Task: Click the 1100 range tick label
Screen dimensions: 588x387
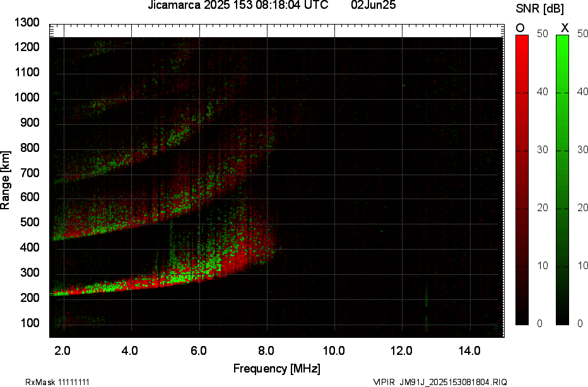Action: tap(26, 72)
